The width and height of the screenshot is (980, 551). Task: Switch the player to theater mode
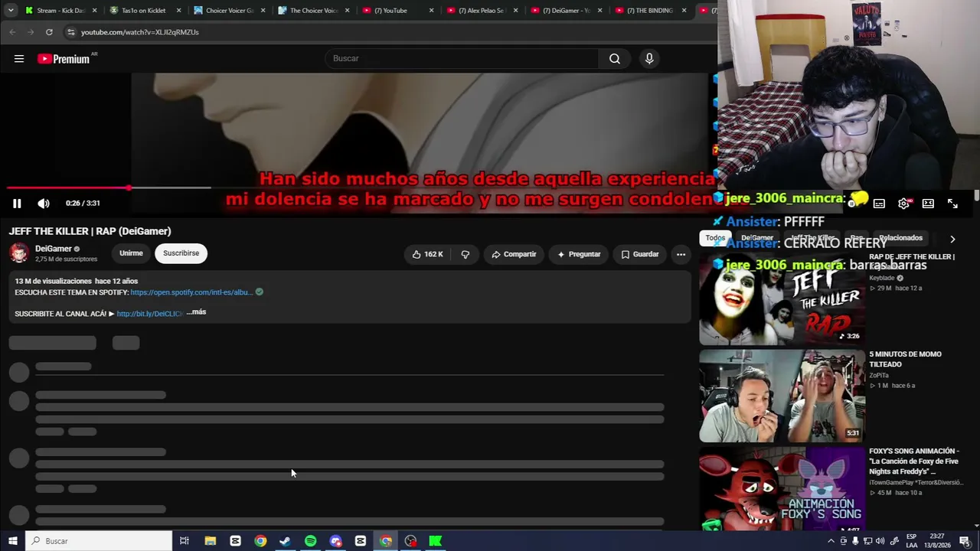(x=928, y=204)
